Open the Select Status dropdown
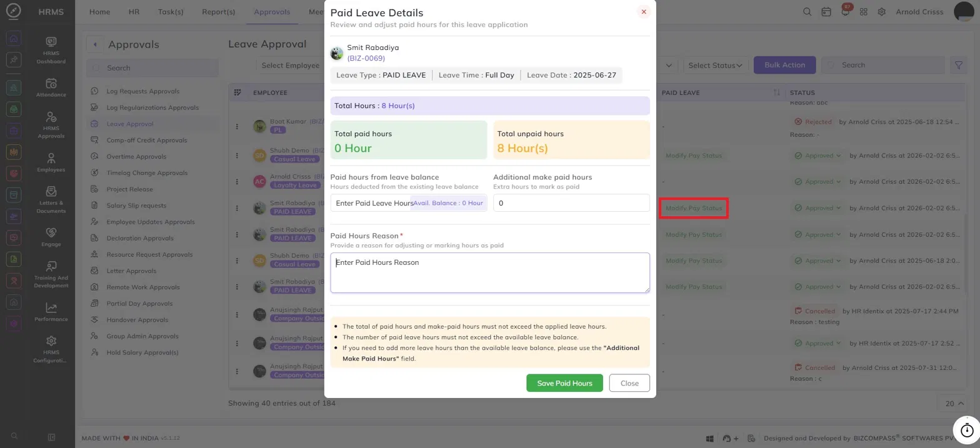 pos(716,65)
